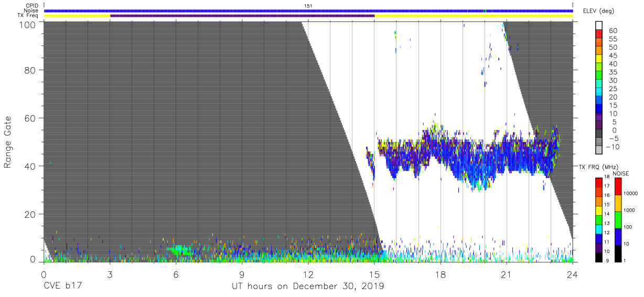The image size is (644, 297).
Task: Select the white top segment of ELEV colorbar
Action: point(599,26)
